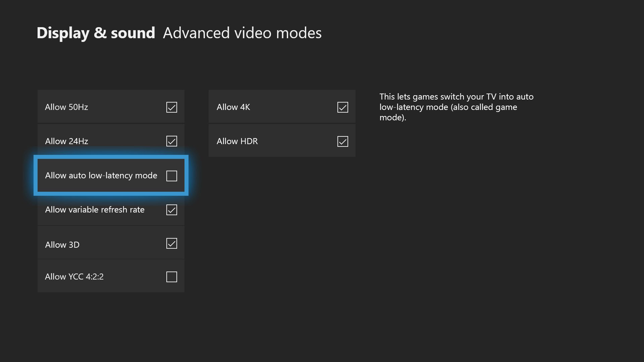Toggle Allow YCC 4:2:2 checkbox on

[171, 276]
